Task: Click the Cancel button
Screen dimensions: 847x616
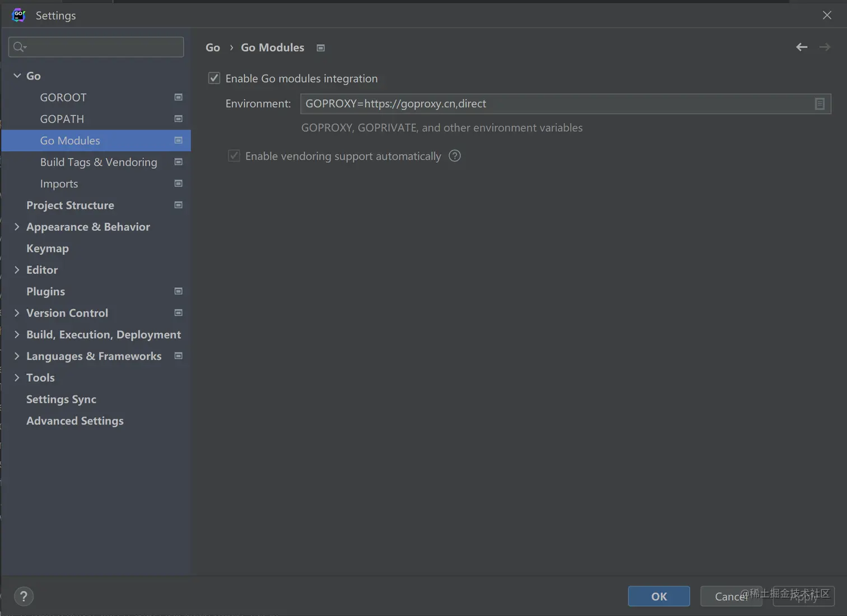Action: click(x=731, y=596)
